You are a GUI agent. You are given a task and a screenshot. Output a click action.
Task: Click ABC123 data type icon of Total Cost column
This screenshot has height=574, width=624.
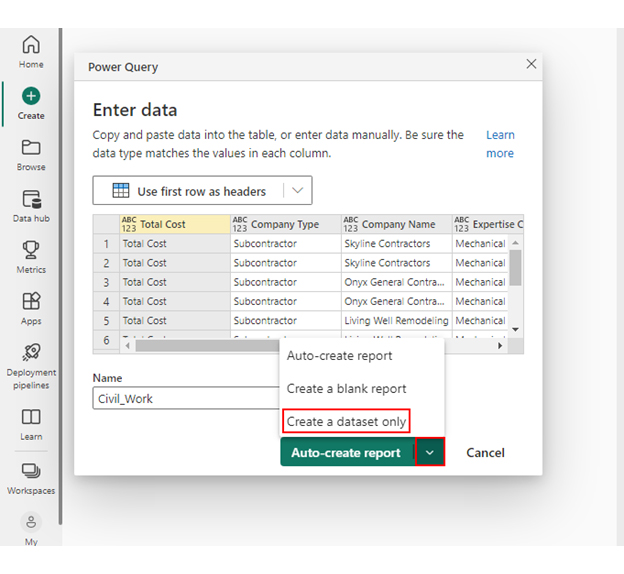click(x=129, y=224)
